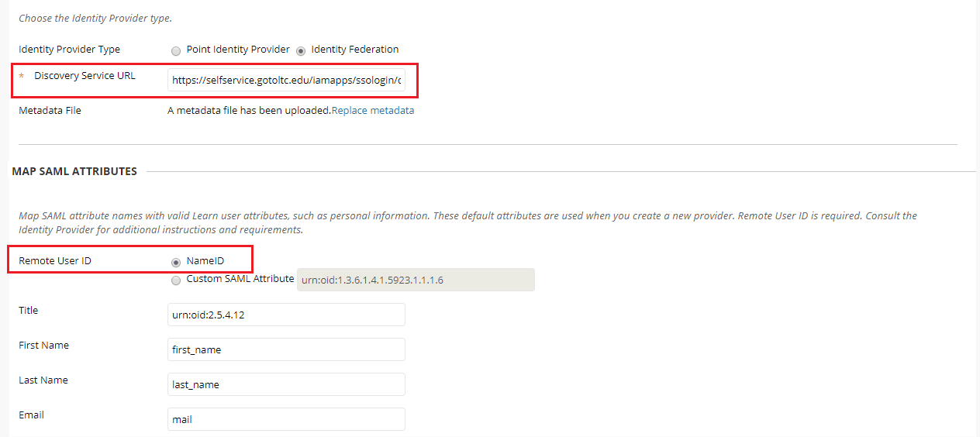Choose the NameID radio option

coord(176,262)
